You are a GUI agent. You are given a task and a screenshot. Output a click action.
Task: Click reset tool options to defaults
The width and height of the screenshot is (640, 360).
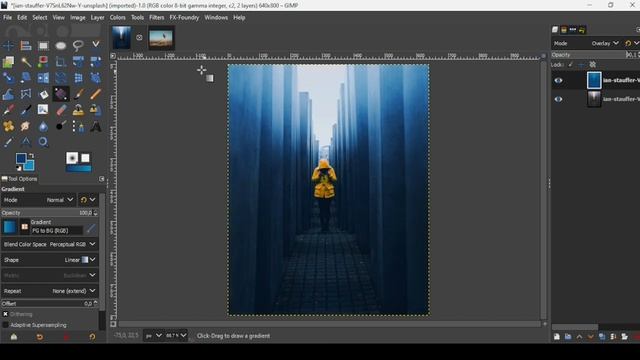92,337
